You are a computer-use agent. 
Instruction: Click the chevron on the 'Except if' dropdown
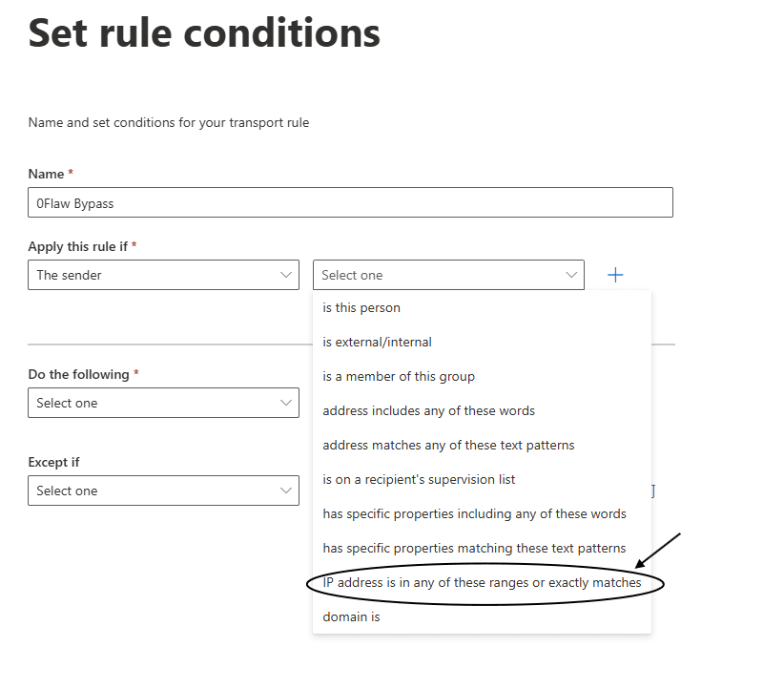[x=285, y=491]
